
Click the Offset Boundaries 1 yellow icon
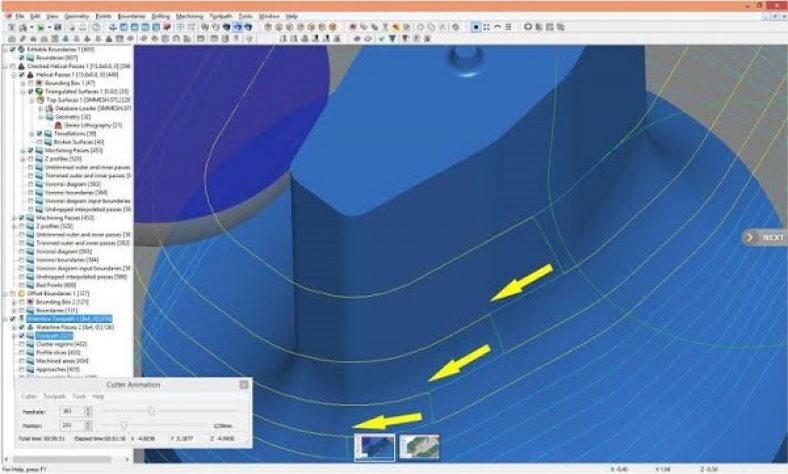pos(22,294)
